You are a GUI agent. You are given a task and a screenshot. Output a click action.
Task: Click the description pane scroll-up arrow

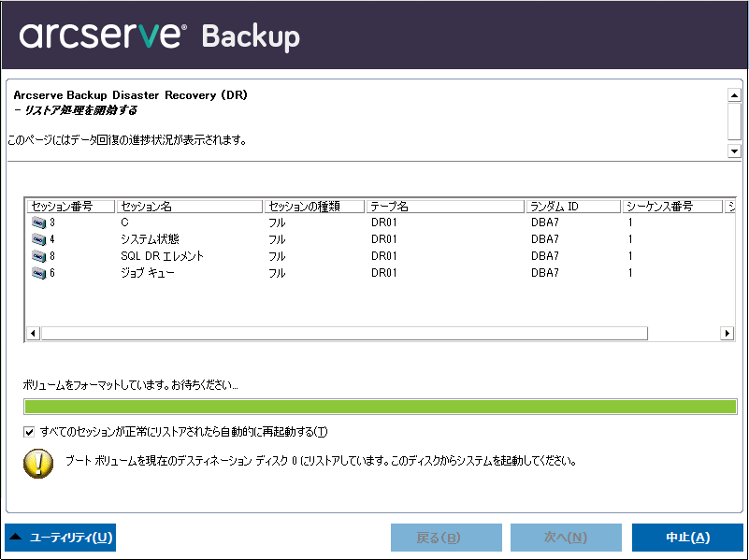tap(734, 95)
